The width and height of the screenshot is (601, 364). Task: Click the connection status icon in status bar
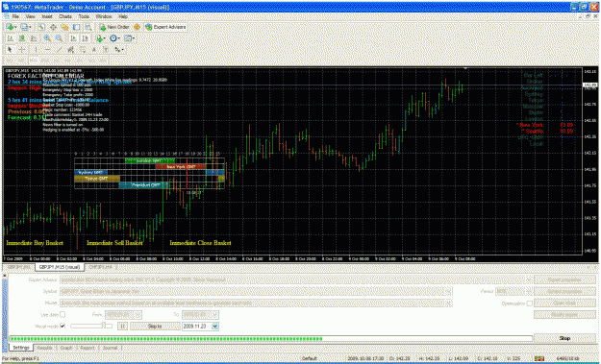[538, 358]
